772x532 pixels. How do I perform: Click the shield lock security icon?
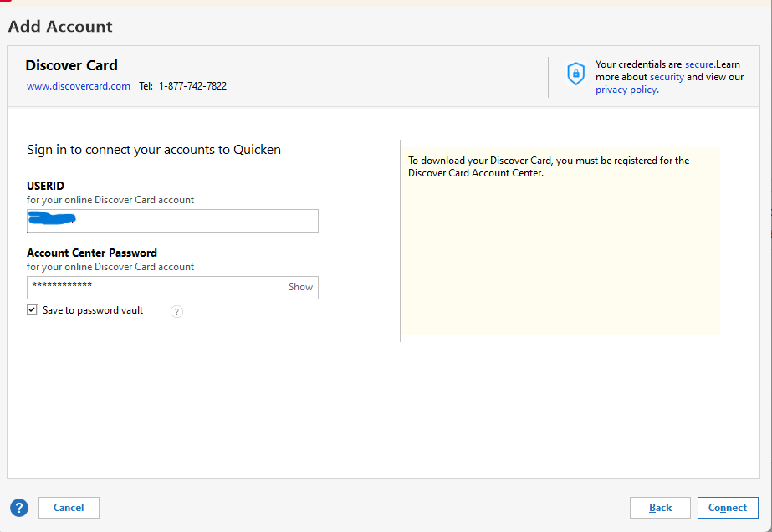[x=575, y=74]
